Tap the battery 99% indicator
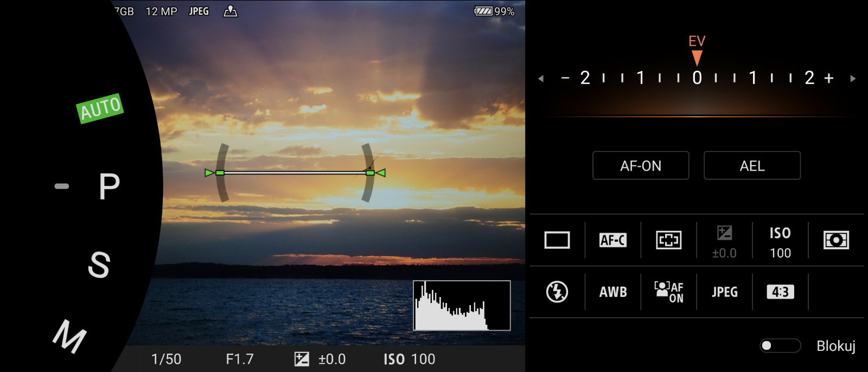This screenshot has height=372, width=868. [x=494, y=11]
